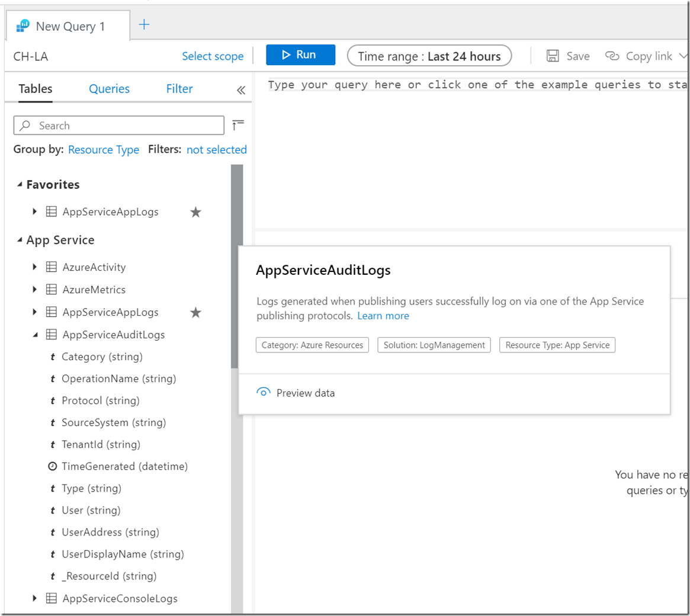Focus the table Search input field
The width and height of the screenshot is (690, 616).
pos(119,126)
